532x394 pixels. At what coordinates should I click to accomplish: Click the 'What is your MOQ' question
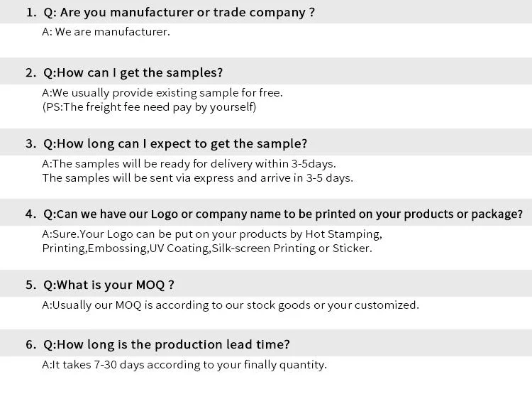point(109,285)
